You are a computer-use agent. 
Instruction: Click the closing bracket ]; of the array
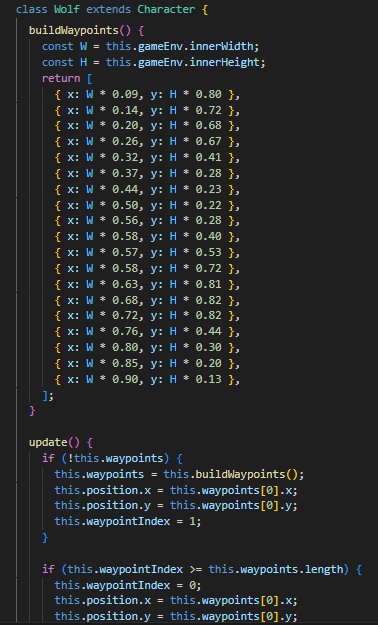coord(47,395)
